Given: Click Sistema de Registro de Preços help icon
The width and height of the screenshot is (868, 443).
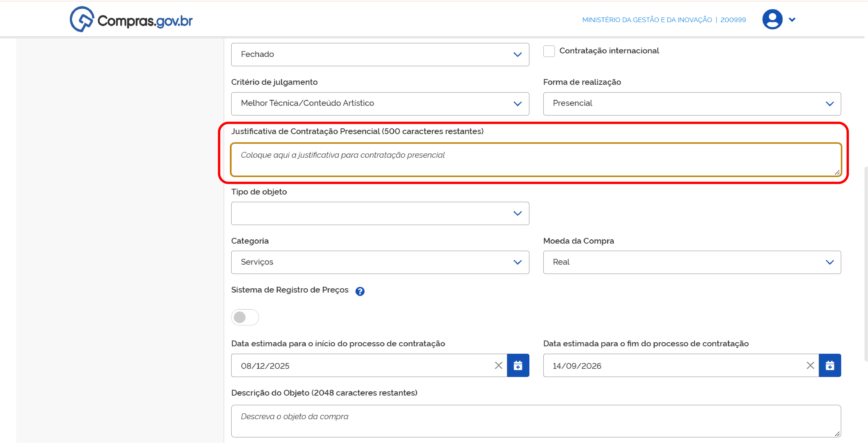Looking at the screenshot, I should (360, 291).
